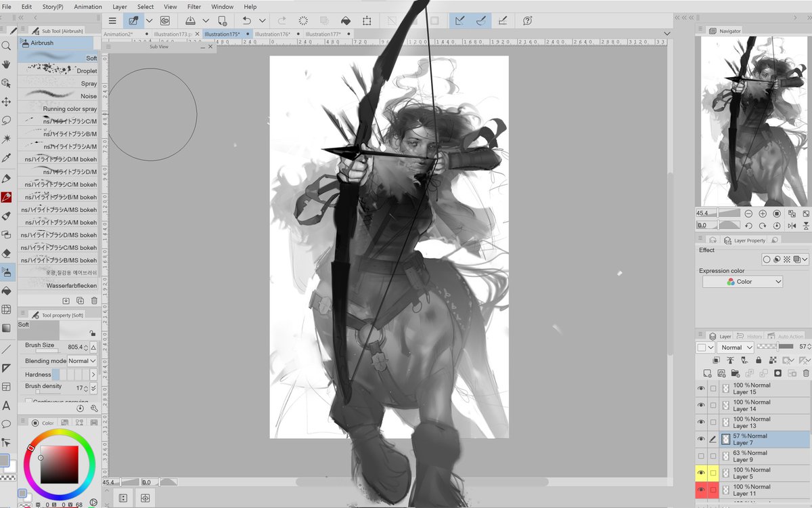Open the Layer menu

(120, 7)
